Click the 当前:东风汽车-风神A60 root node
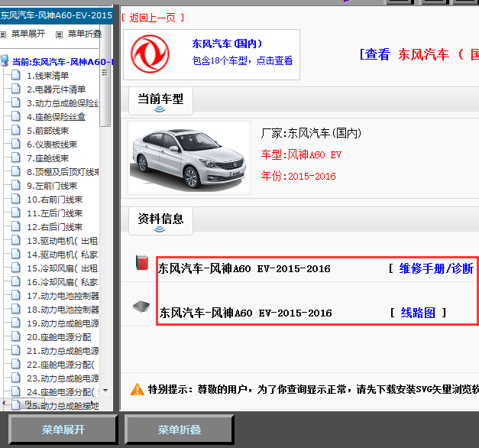The height and width of the screenshot is (448, 479). pyautogui.click(x=63, y=62)
